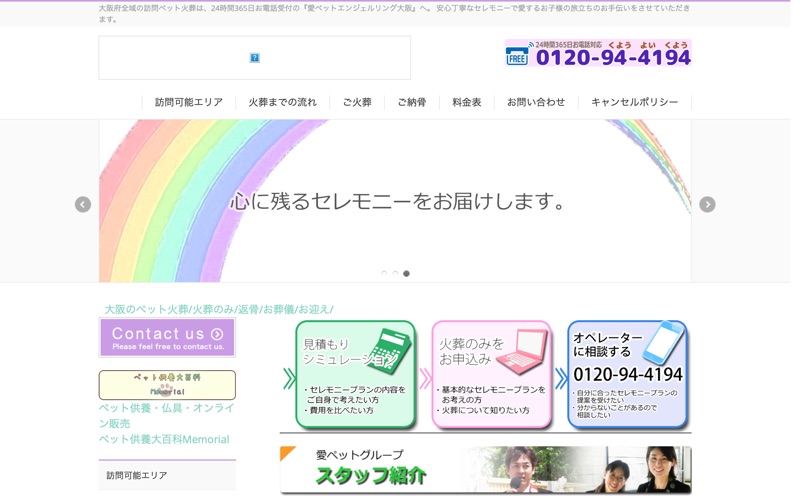Viewport: 800px width, 500px height.
Task: Open 見積もりシミュレーション green card
Action: (x=356, y=374)
